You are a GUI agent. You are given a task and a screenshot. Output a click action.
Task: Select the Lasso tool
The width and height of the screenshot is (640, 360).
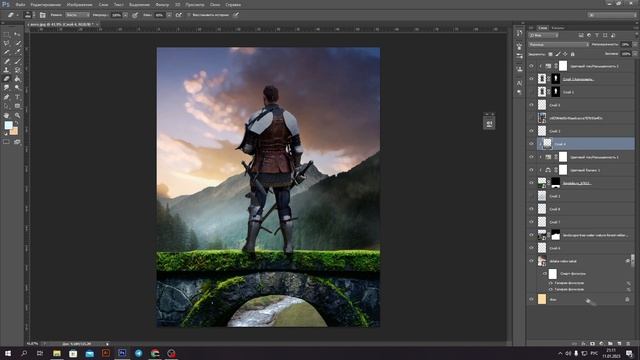point(7,43)
